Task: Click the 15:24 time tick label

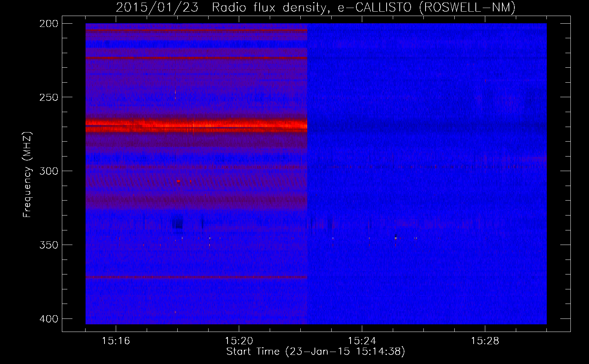Action: coord(362,341)
